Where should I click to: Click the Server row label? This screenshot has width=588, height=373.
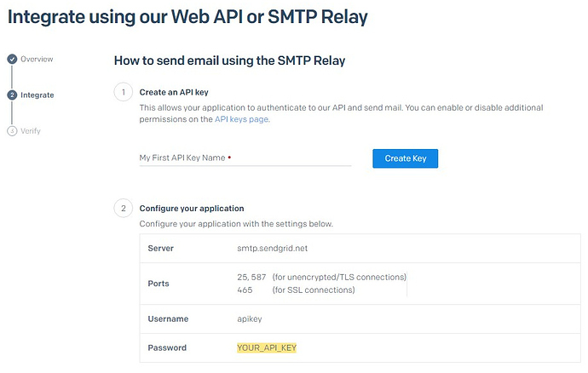(160, 248)
